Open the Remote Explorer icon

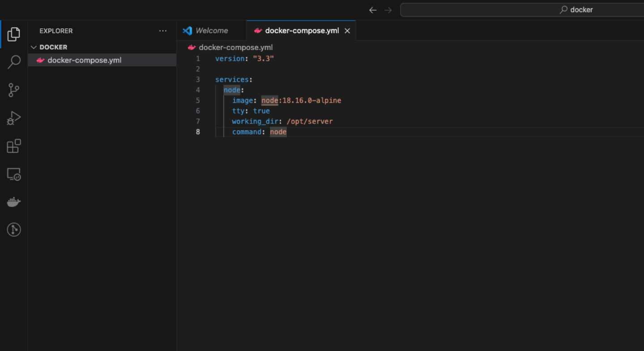[14, 174]
